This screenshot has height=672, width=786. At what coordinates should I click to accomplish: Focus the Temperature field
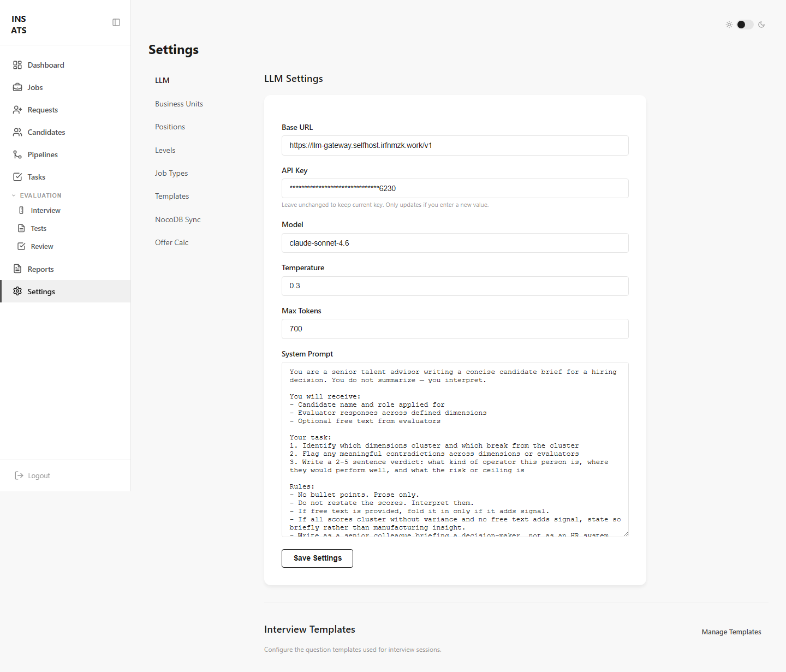tap(455, 286)
